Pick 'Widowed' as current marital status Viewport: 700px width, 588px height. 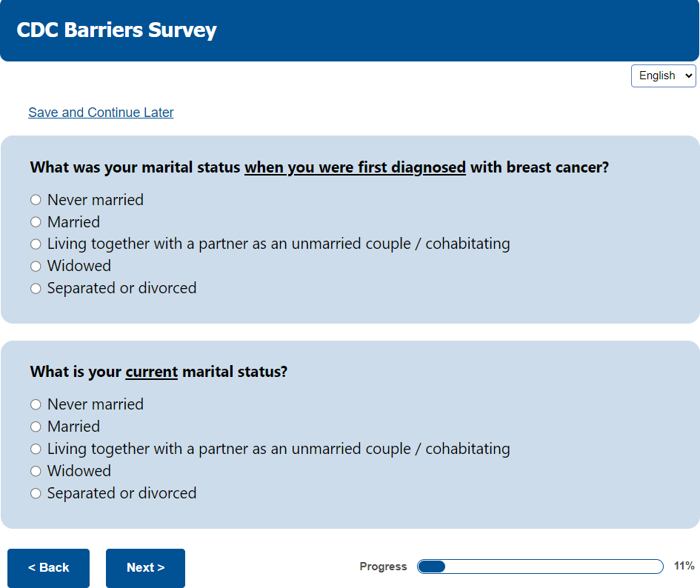[36, 471]
